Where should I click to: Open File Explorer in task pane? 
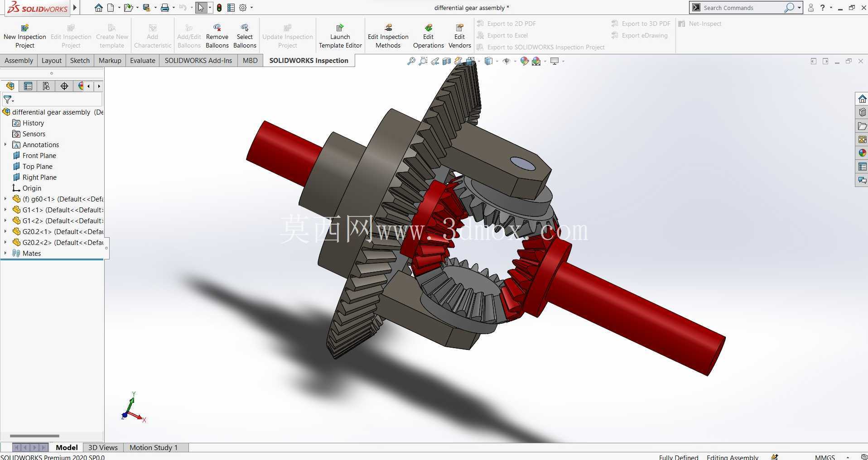(862, 126)
